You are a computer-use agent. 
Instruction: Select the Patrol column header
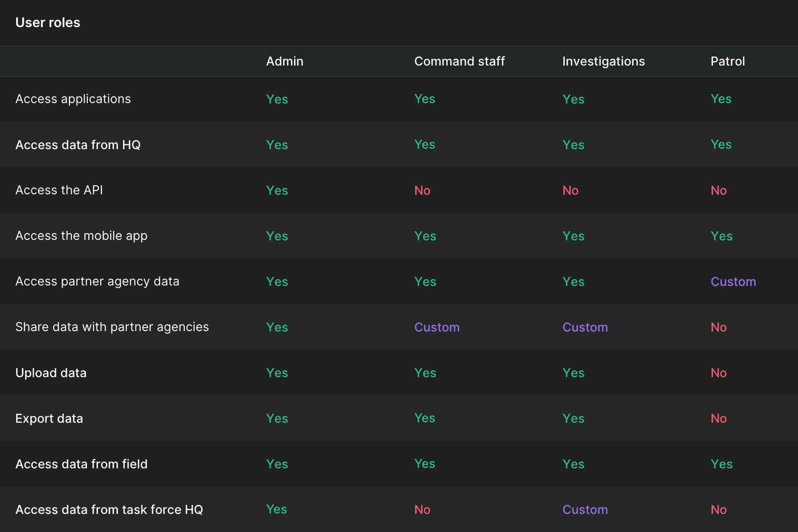coord(727,61)
